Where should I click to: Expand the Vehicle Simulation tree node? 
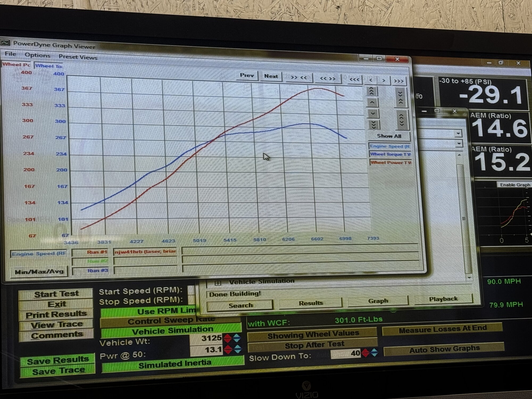(x=218, y=283)
